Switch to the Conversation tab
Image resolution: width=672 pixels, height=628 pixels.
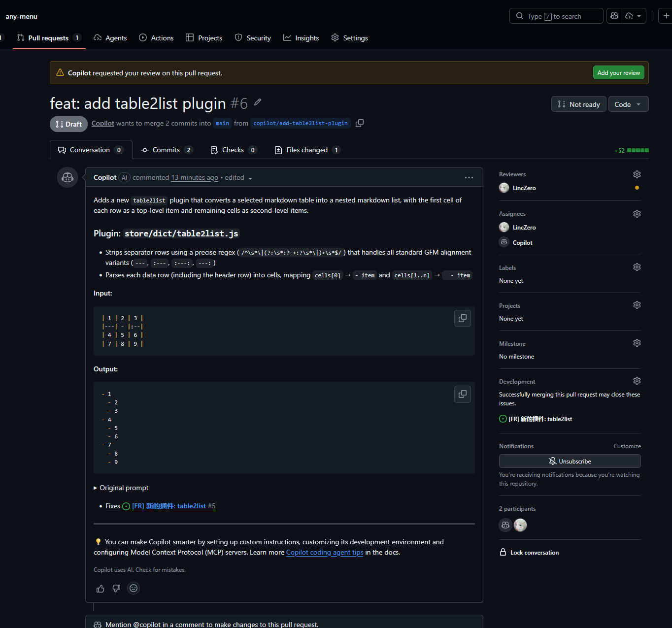[x=91, y=150]
